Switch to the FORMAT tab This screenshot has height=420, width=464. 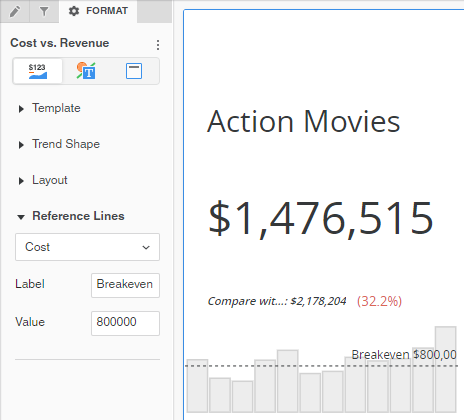(98, 11)
